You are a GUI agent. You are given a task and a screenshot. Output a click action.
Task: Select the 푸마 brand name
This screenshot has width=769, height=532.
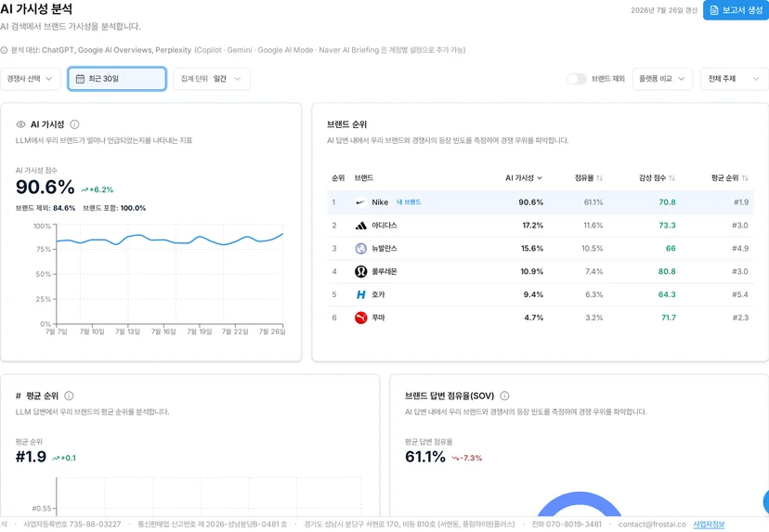(378, 318)
